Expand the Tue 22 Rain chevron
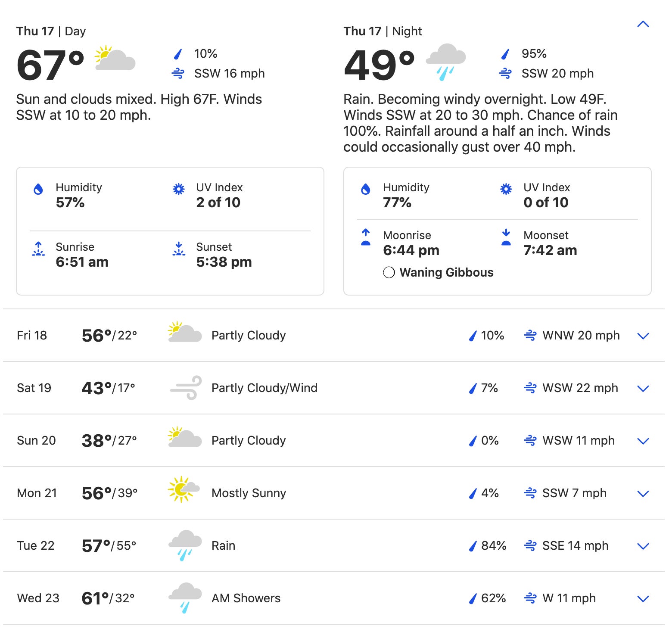The height and width of the screenshot is (629, 672). point(643,546)
